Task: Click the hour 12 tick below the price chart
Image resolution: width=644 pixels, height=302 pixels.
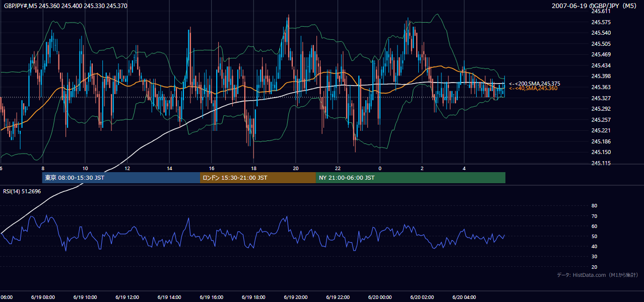Action: coord(127,169)
